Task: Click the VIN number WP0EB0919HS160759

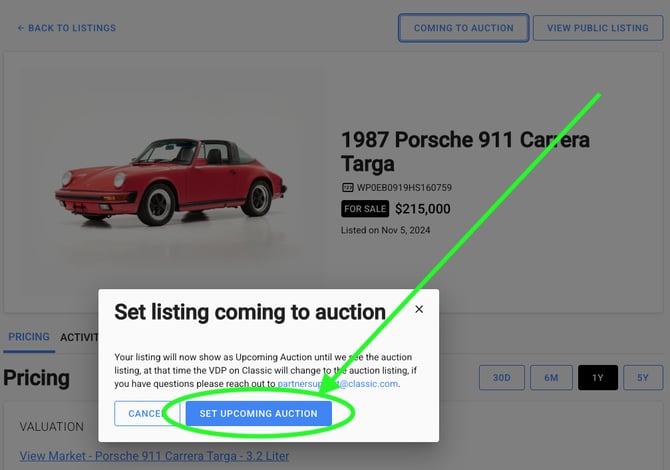Action: [405, 187]
